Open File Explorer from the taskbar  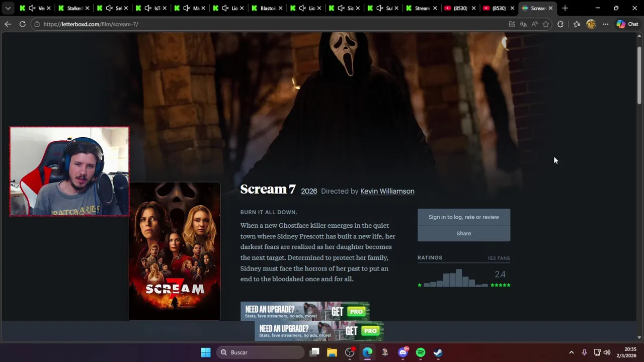click(x=332, y=352)
